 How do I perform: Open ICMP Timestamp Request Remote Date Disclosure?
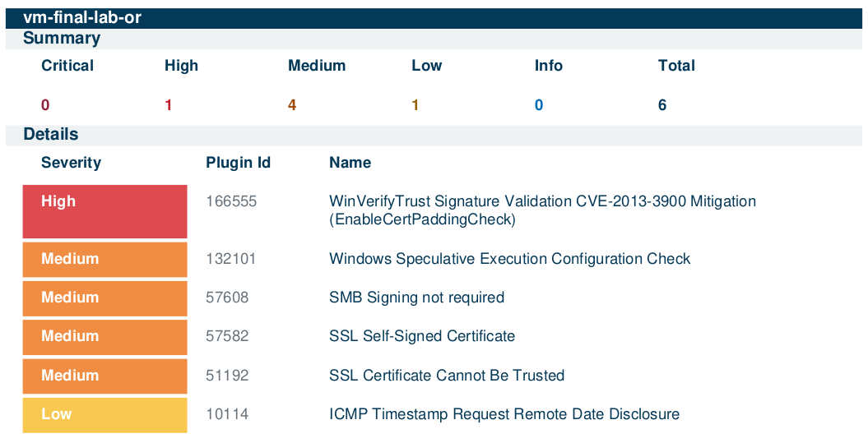tap(504, 414)
